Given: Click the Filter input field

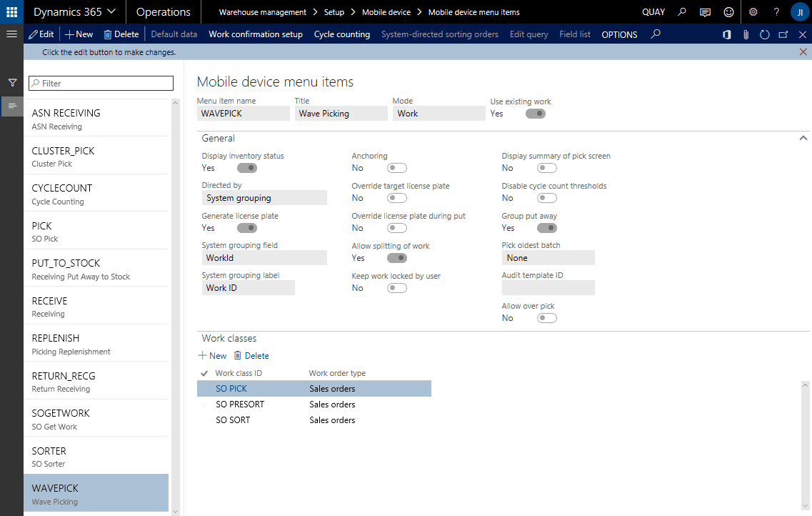Looking at the screenshot, I should [101, 84].
